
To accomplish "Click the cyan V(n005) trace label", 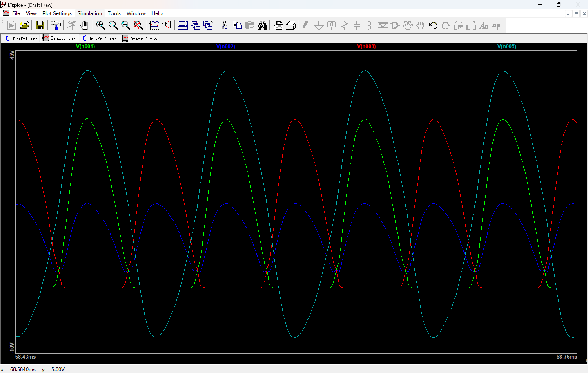I will coord(507,46).
